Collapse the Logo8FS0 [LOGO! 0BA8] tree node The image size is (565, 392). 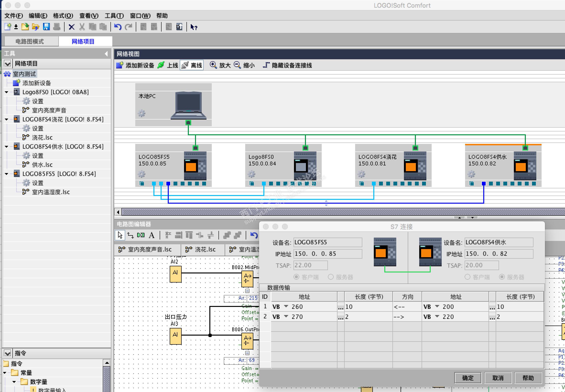pos(7,92)
